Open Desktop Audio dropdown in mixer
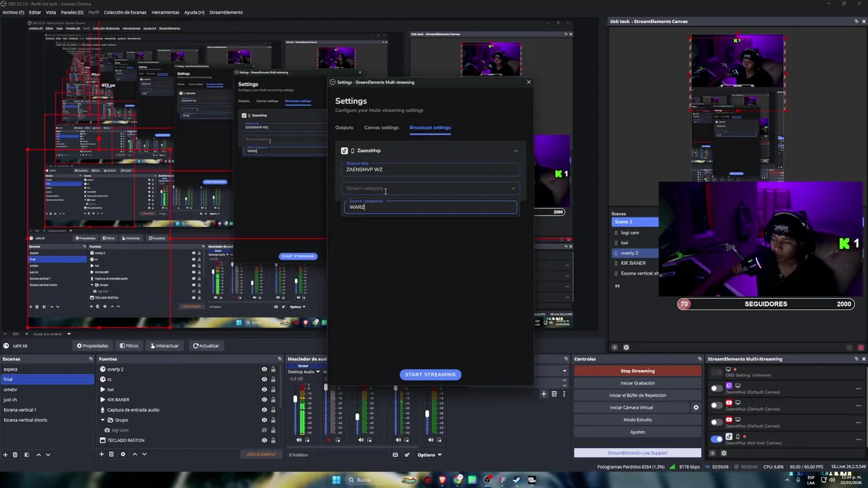This screenshot has width=868, height=488. click(317, 371)
